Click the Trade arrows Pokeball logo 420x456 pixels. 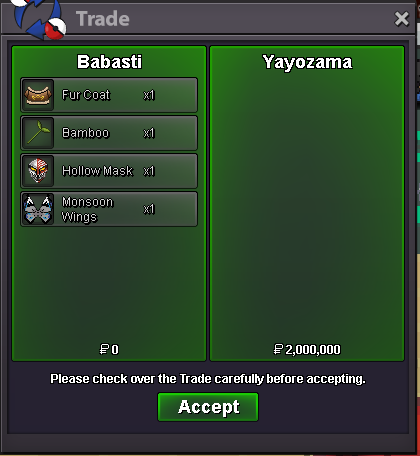point(39,18)
